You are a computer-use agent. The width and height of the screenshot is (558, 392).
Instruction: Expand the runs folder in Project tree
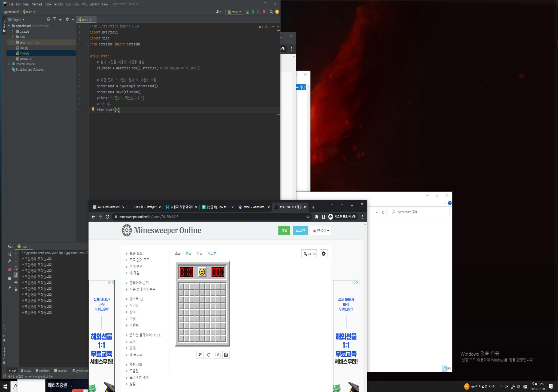tap(13, 37)
